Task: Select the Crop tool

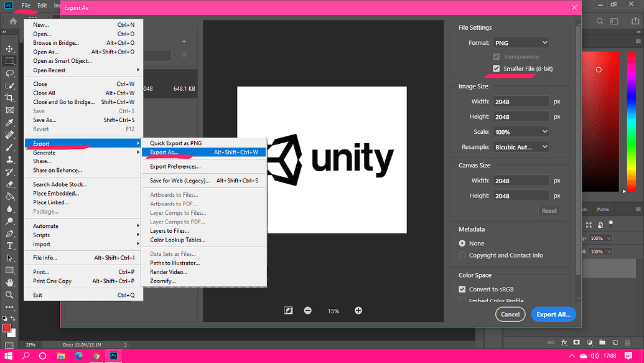Action: point(9,98)
